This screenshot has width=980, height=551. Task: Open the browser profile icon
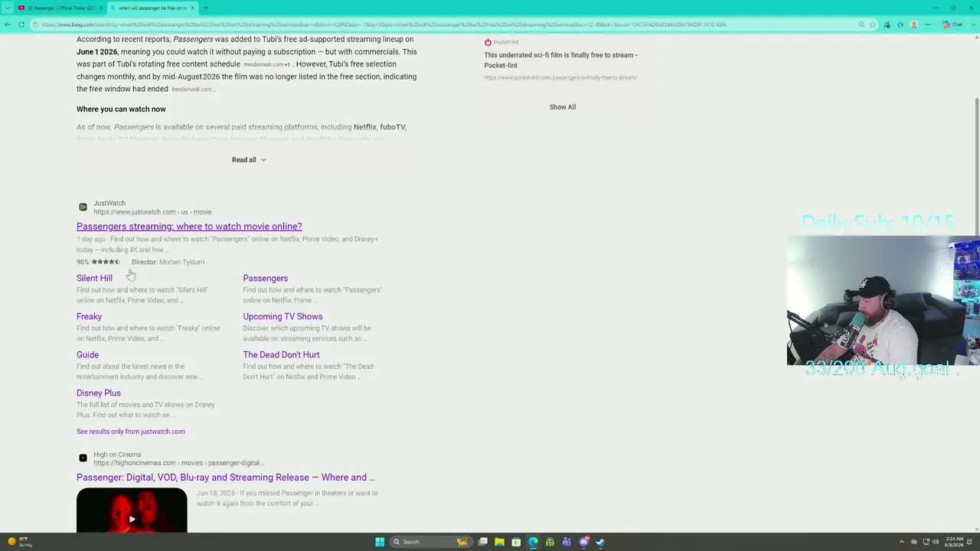point(913,24)
